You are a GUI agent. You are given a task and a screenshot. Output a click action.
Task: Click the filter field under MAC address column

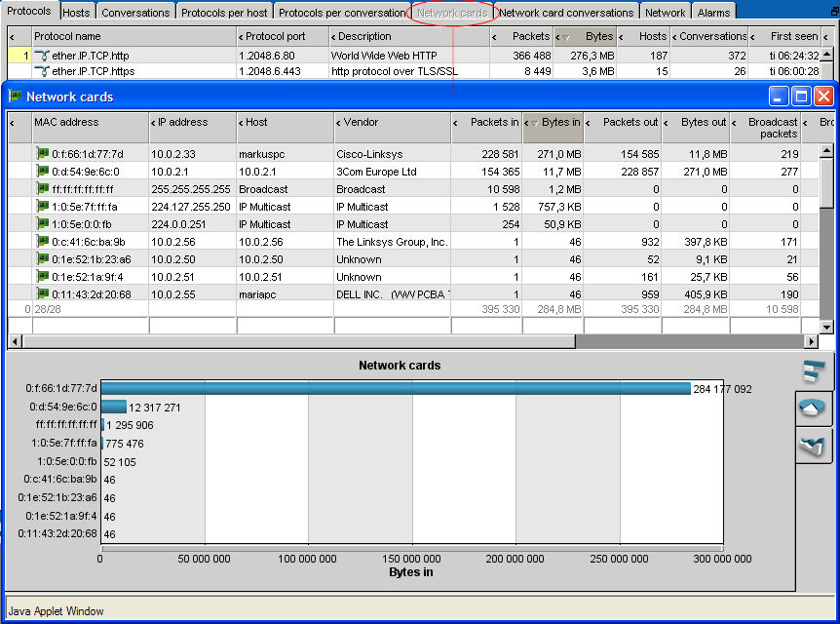[90, 325]
